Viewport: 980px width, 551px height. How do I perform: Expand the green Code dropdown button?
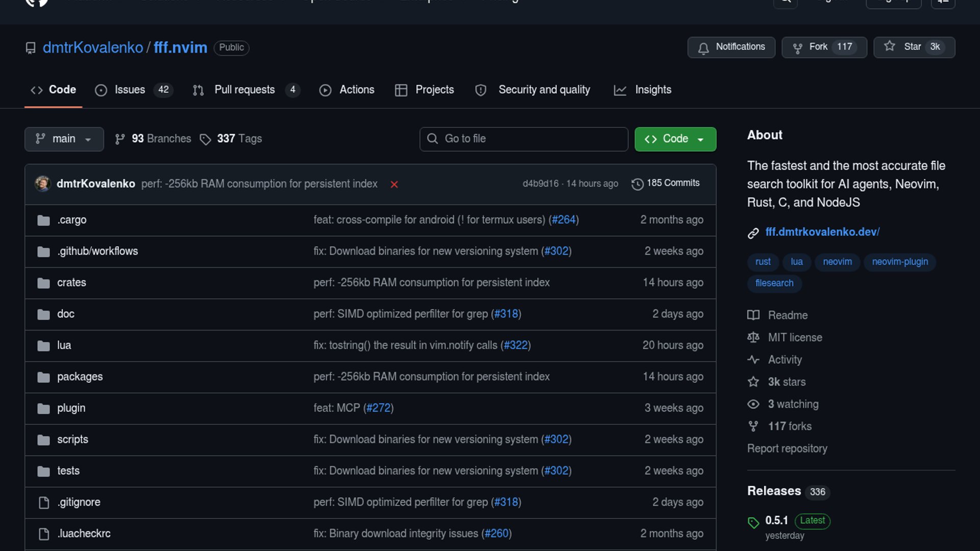(x=675, y=139)
